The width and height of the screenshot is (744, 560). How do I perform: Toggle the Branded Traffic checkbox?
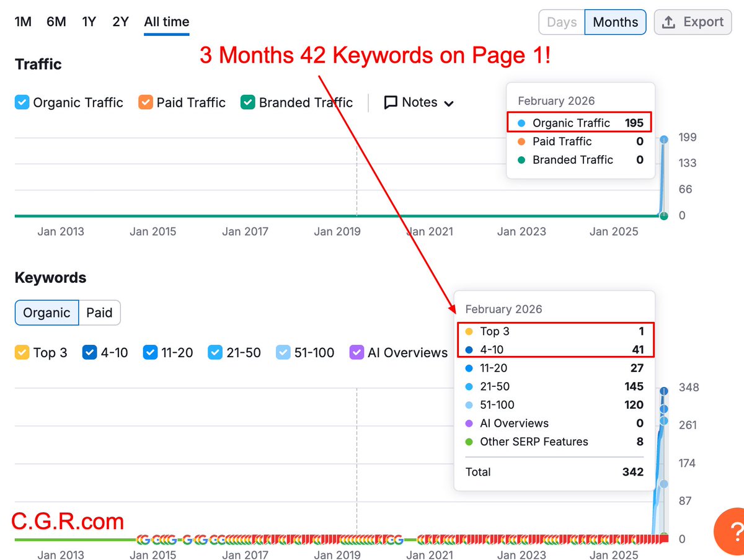[247, 102]
